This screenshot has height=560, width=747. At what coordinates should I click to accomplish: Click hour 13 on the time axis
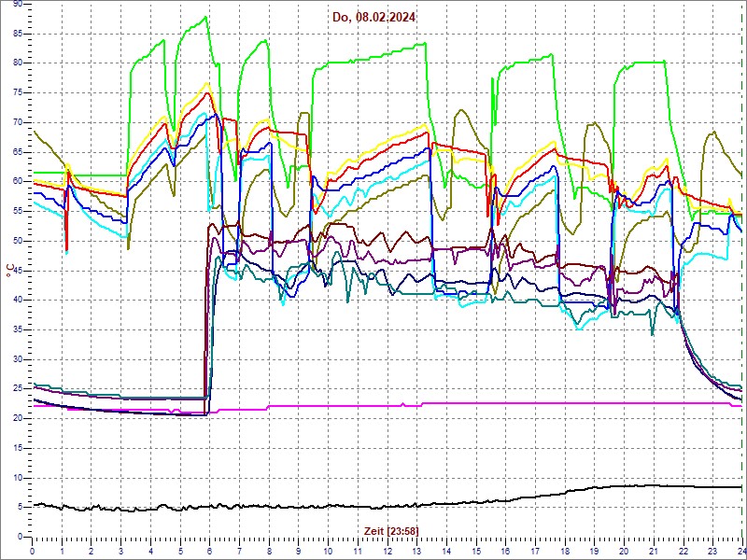pyautogui.click(x=416, y=551)
